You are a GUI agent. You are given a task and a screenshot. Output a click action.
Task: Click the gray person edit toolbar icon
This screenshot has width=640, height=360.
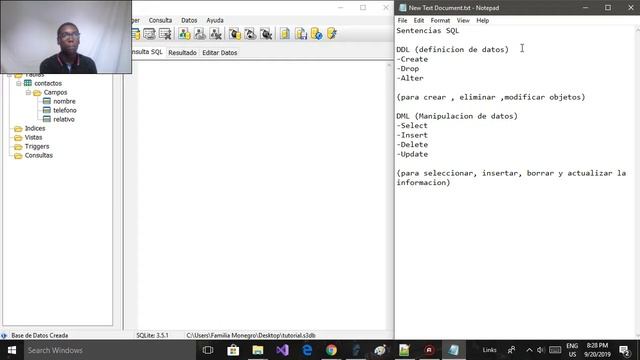200,34
